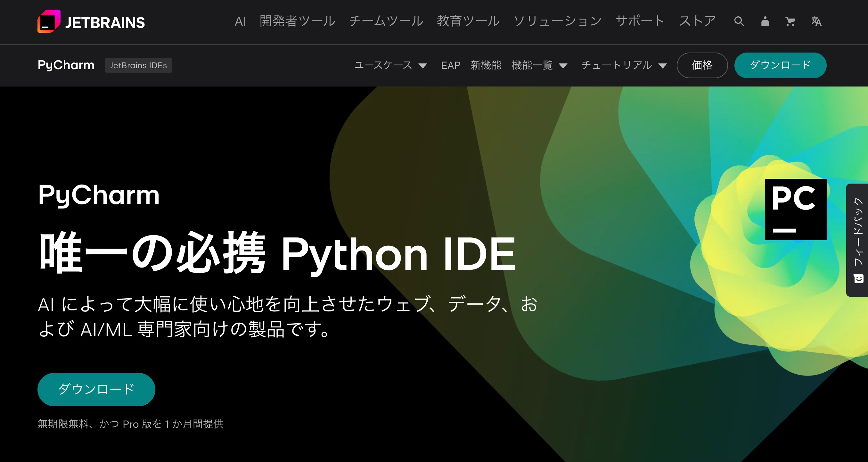
Task: Expand the チュートリアル dropdown
Action: (624, 65)
